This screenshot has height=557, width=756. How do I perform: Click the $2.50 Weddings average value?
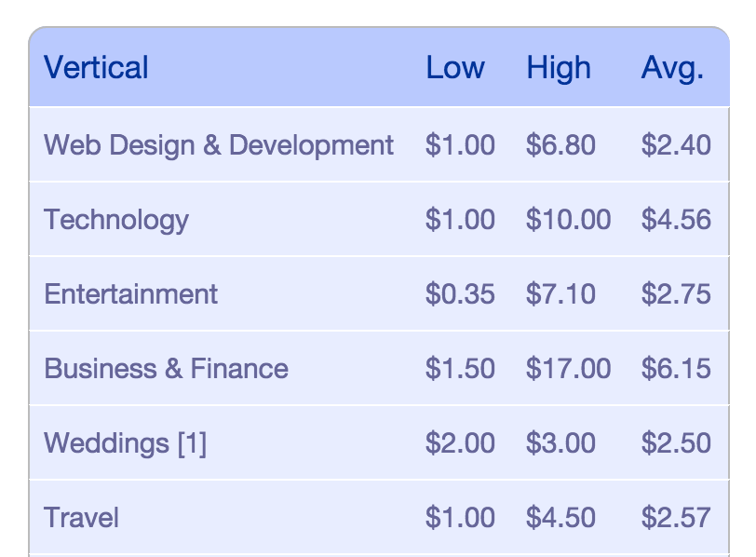click(676, 442)
